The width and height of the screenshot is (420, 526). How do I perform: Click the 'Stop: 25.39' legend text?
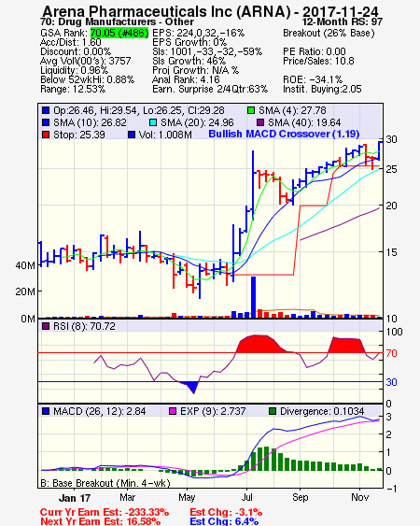(79, 135)
